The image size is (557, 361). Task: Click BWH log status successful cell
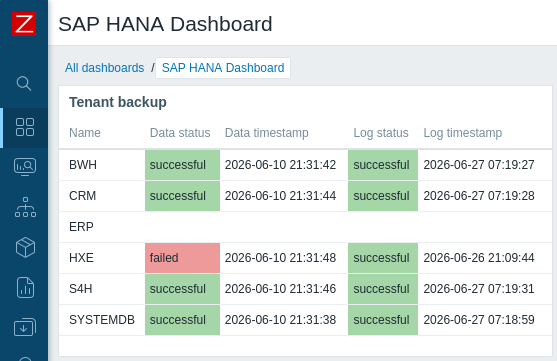383,165
